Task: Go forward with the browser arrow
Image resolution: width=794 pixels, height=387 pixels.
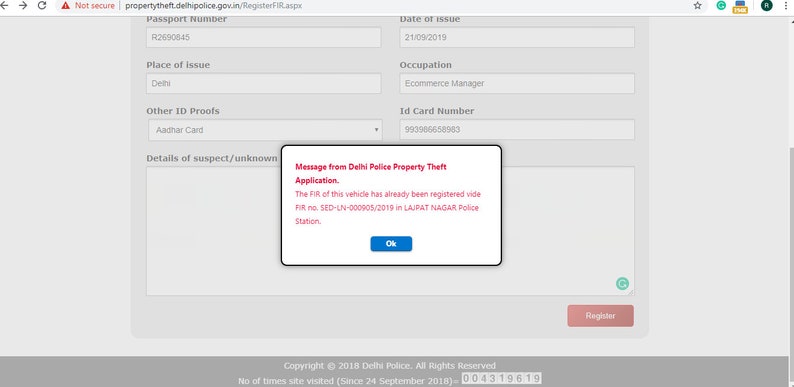Action: [x=23, y=6]
